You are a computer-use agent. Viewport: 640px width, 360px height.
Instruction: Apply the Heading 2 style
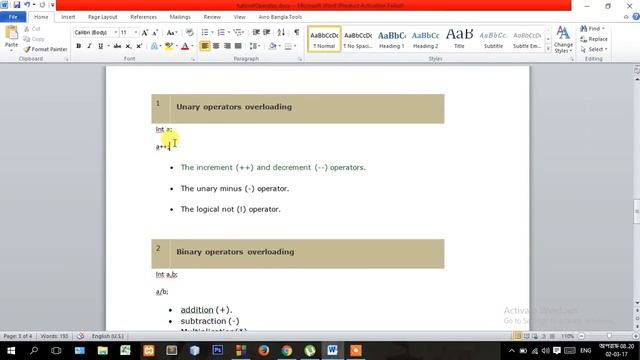pyautogui.click(x=425, y=39)
